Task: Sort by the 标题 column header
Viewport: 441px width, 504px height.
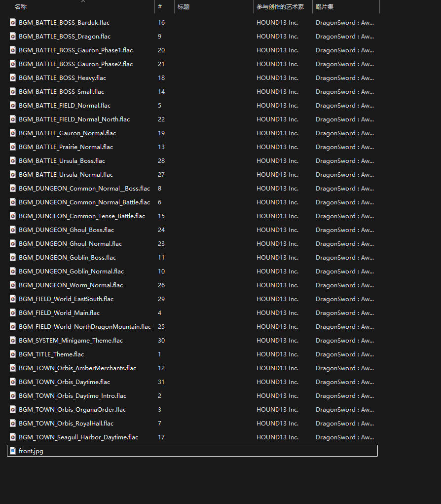Action: (x=184, y=7)
